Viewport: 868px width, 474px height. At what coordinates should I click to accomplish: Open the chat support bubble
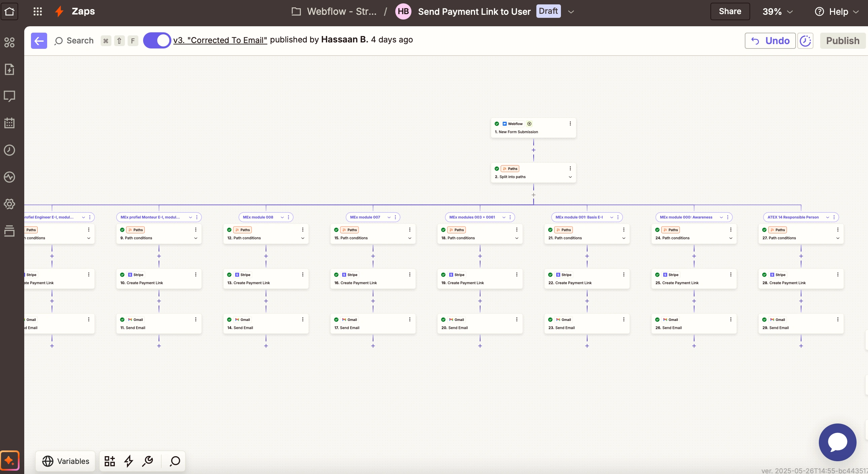click(x=837, y=442)
